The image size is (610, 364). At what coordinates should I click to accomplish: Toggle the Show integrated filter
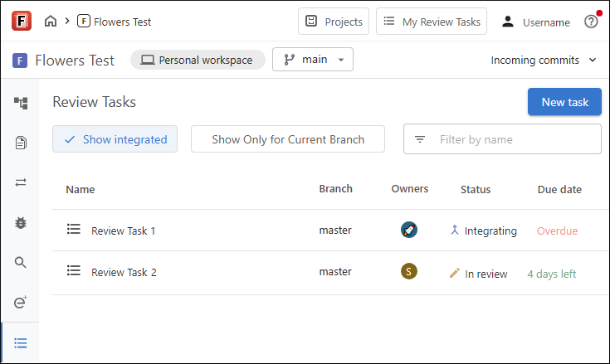point(115,139)
